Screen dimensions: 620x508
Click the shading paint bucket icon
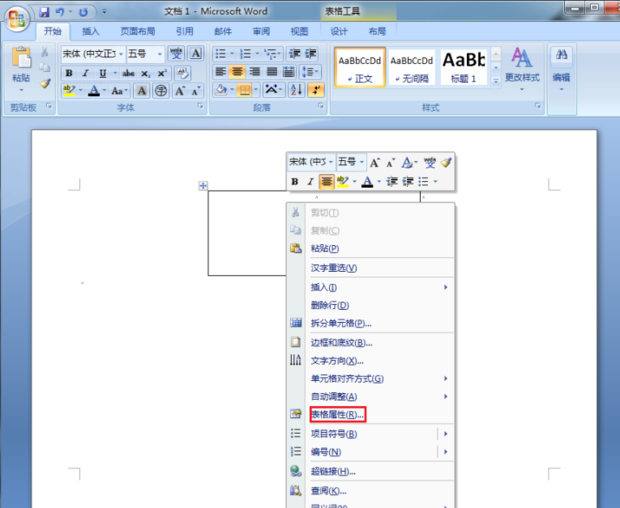tap(221, 91)
